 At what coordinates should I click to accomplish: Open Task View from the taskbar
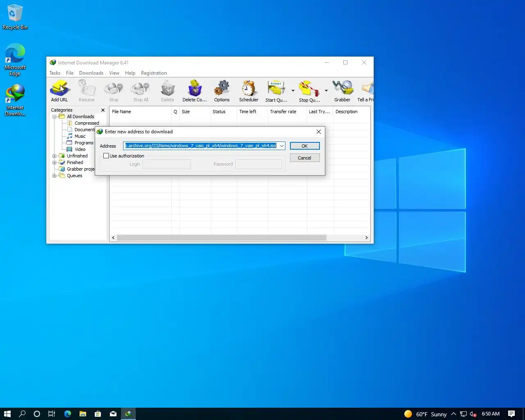pyautogui.click(x=52, y=414)
